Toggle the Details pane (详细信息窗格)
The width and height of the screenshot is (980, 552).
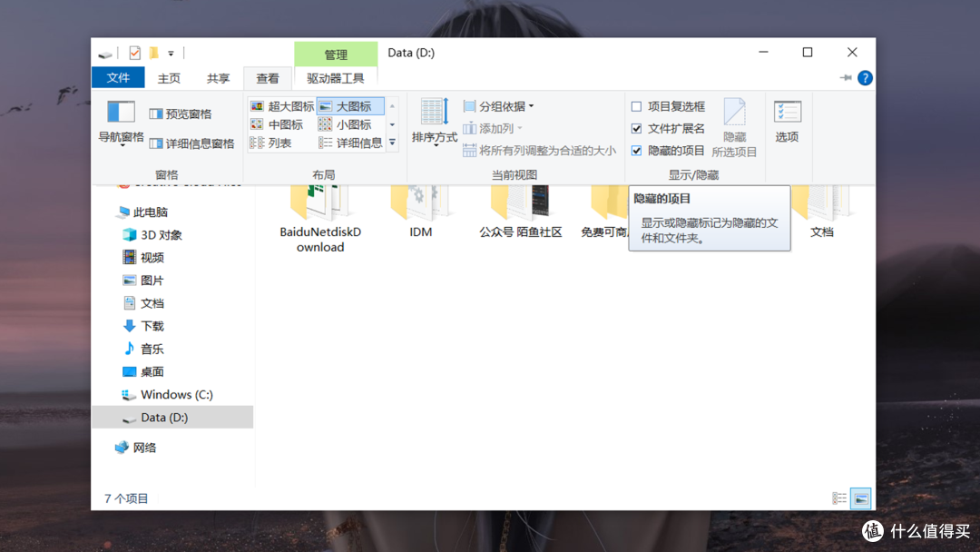(x=191, y=143)
